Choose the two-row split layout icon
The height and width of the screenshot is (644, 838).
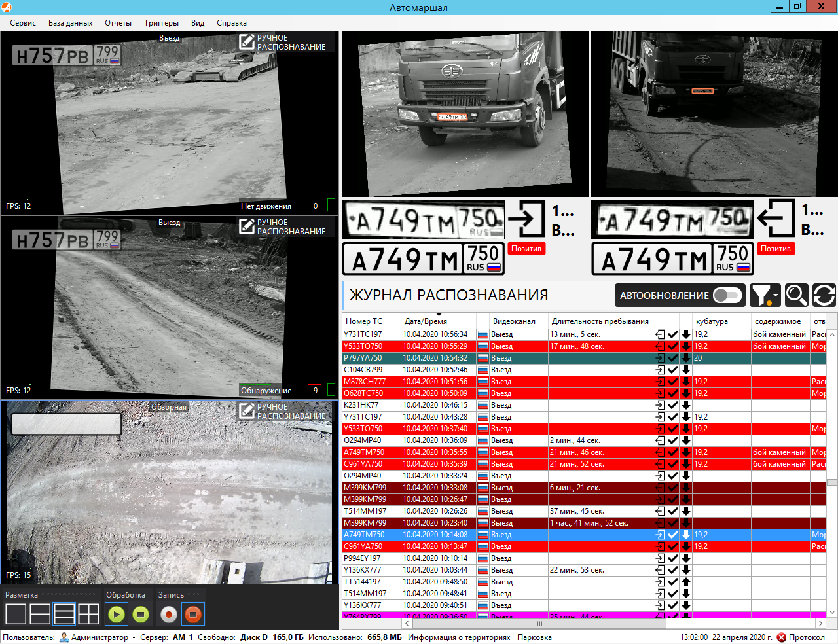point(40,615)
